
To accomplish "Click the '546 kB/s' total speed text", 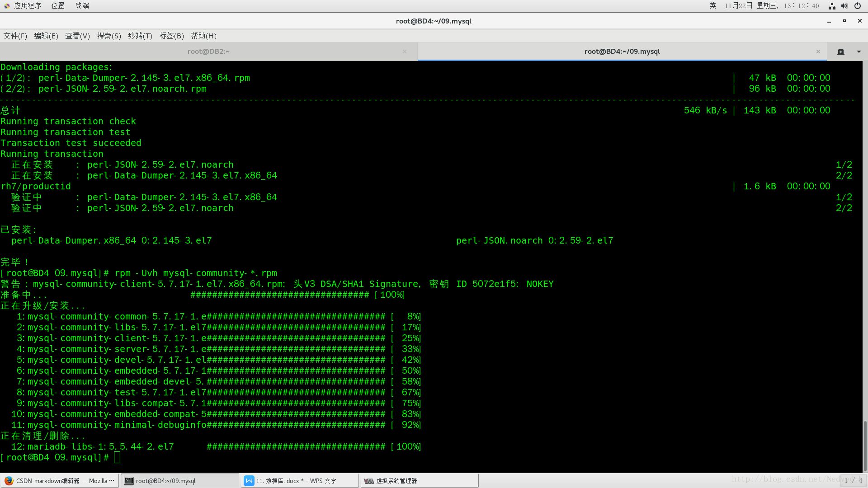I will click(705, 111).
